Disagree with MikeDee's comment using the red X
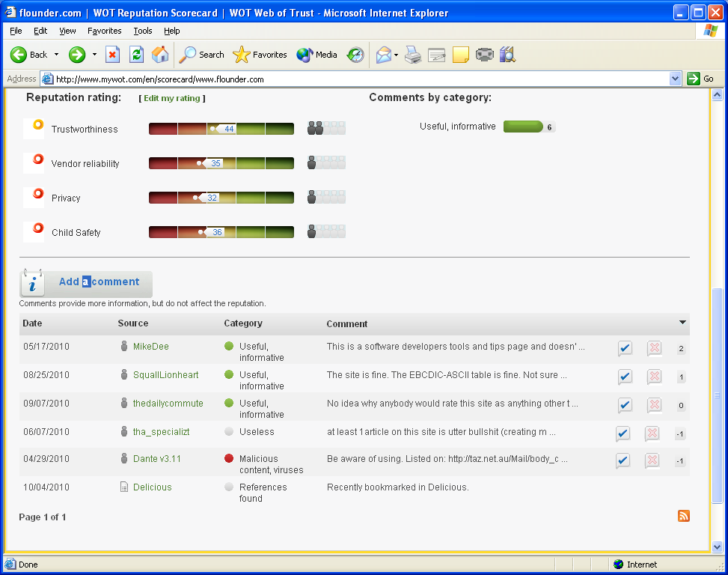 pos(654,348)
